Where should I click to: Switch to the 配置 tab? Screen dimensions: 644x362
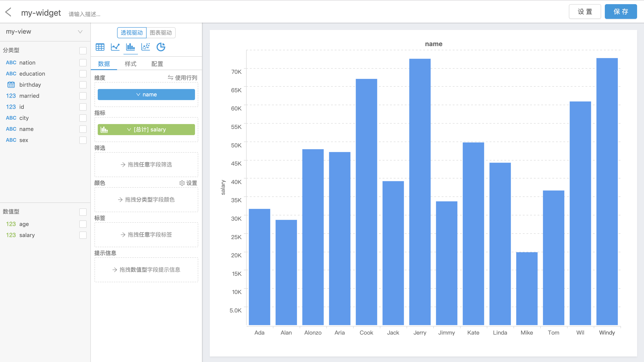pos(157,64)
